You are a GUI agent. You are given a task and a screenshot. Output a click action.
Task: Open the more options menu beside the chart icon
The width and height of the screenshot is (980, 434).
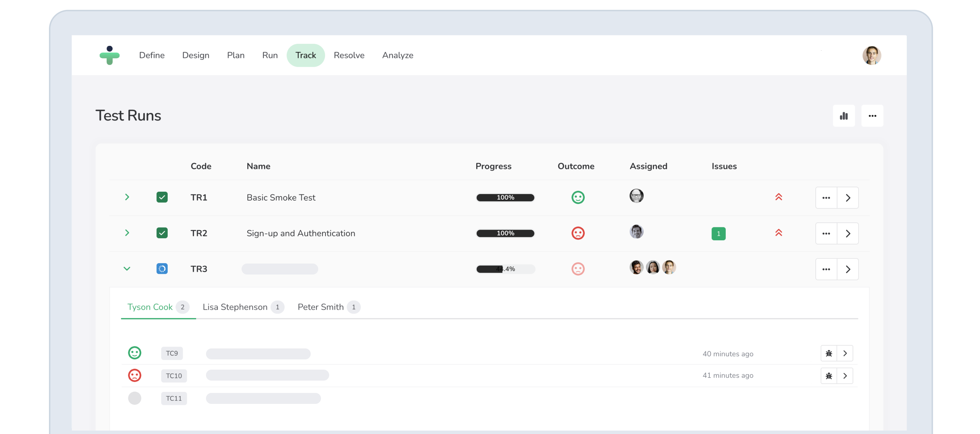click(872, 116)
